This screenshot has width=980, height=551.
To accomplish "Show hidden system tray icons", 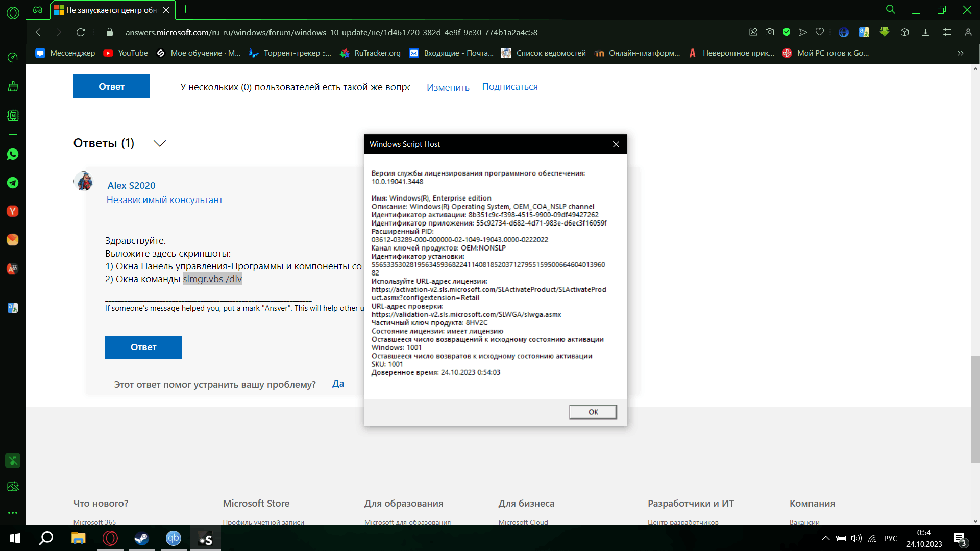I will [x=825, y=538].
